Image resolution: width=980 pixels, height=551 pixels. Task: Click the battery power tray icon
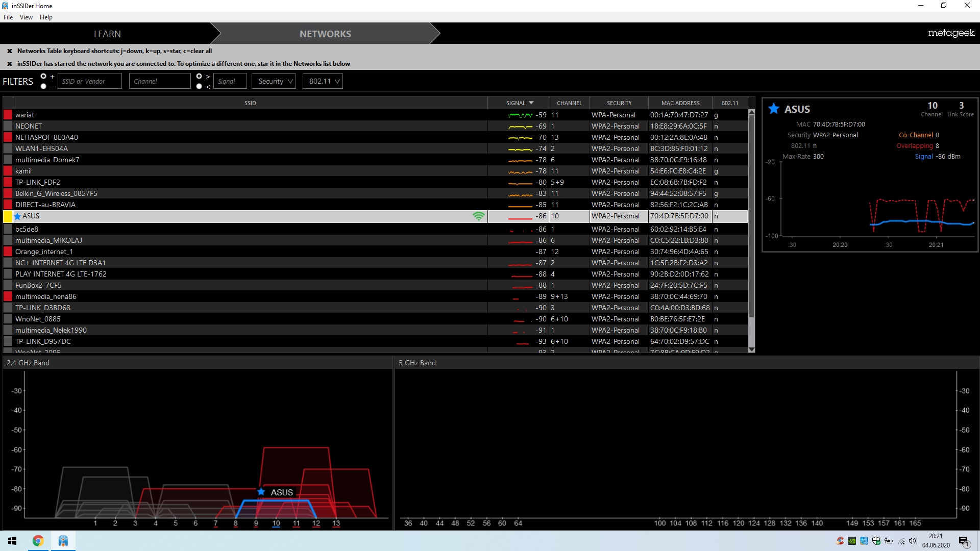click(889, 541)
